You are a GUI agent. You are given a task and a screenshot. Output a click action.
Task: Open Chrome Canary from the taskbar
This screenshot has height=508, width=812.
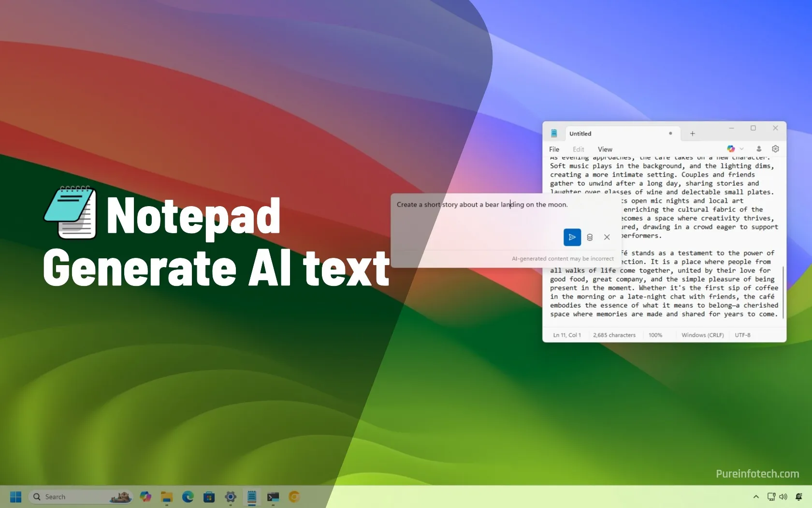(x=294, y=497)
